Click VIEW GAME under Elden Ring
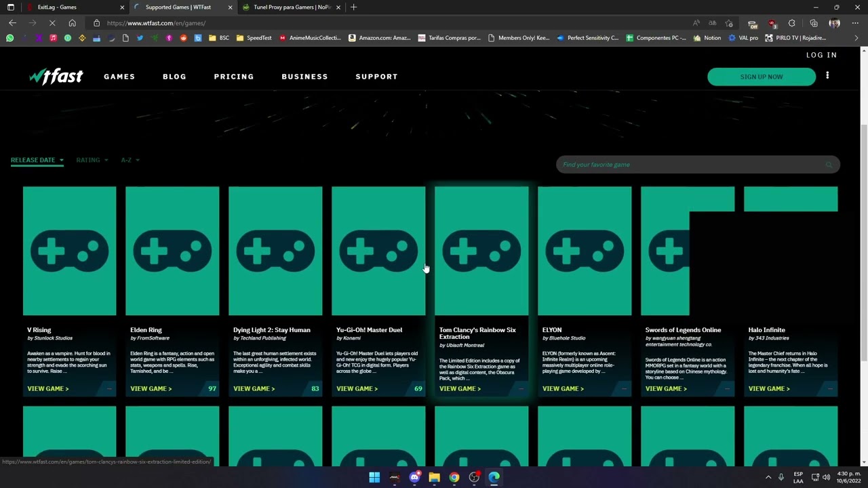Viewport: 868px width, 488px height. click(151, 389)
